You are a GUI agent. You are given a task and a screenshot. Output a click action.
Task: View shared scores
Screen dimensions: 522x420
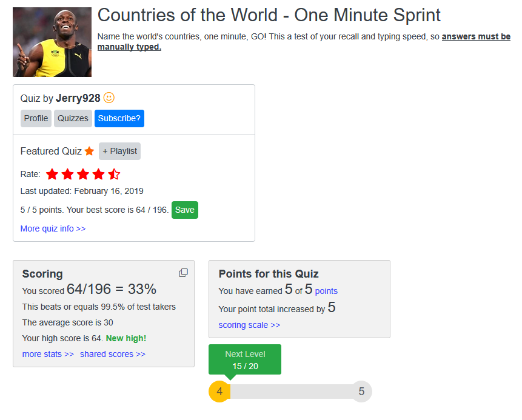(x=113, y=354)
